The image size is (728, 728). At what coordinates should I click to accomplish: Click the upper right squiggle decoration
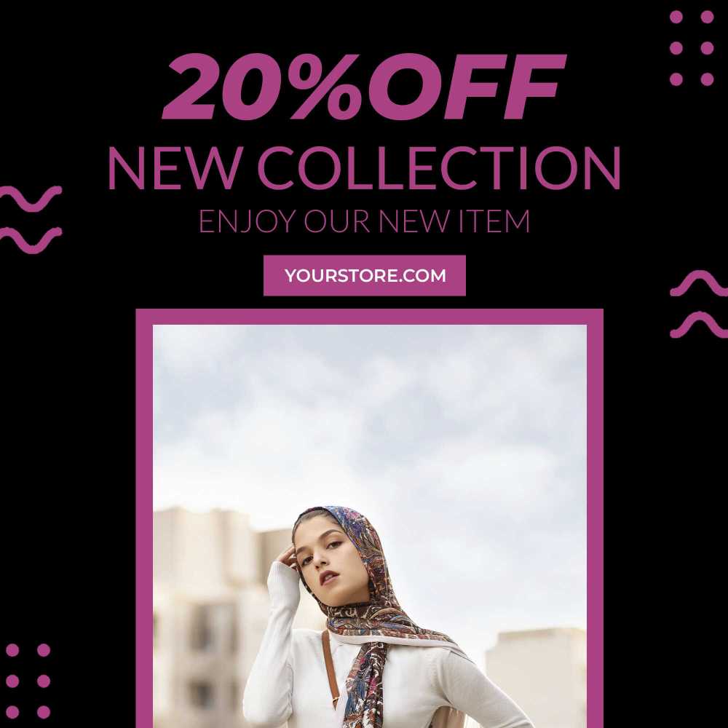coord(699,283)
